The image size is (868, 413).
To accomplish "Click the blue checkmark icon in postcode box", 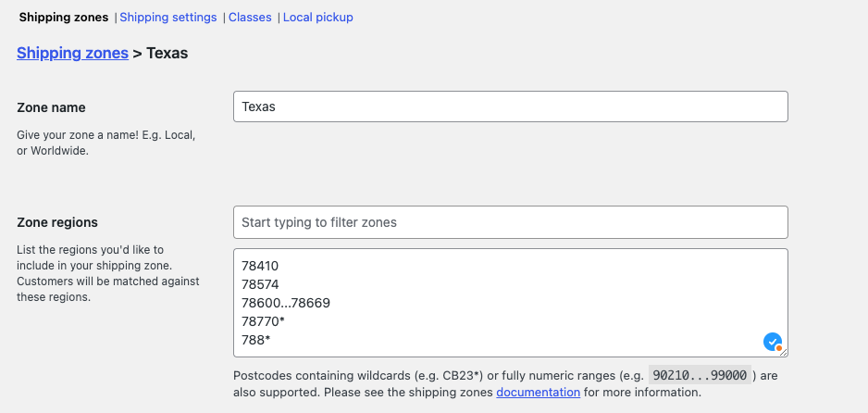I will (x=773, y=342).
